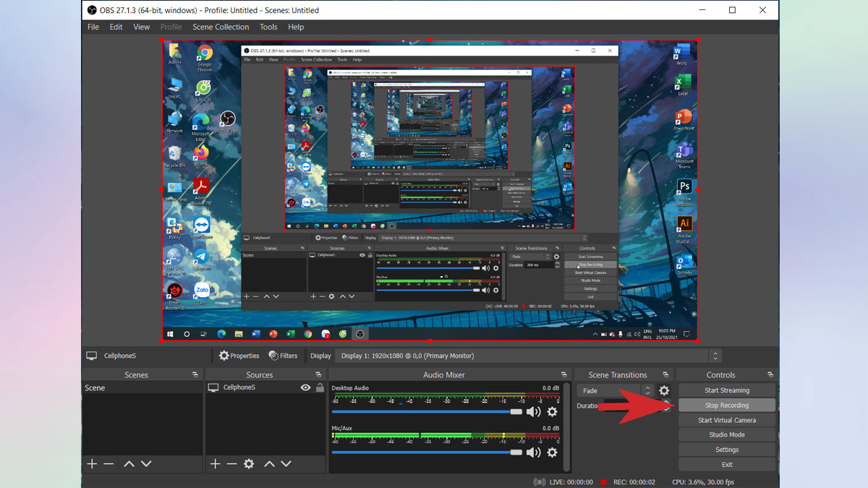Open Filters for the selected source
Image resolution: width=868 pixels, height=488 pixels.
pyautogui.click(x=283, y=356)
